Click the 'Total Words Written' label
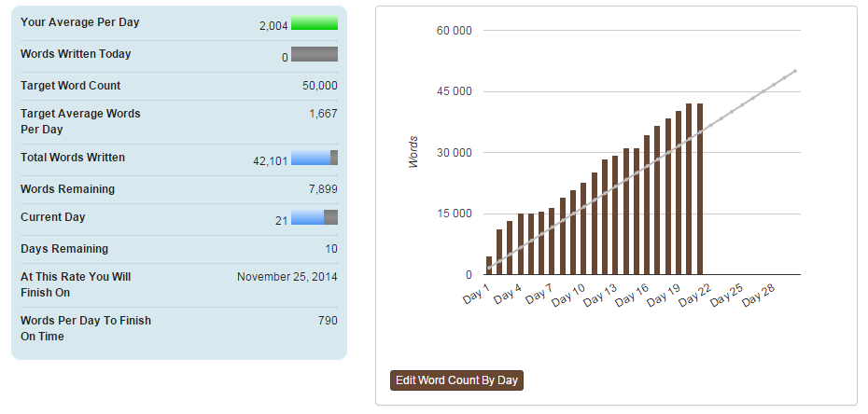This screenshot has height=414, width=868. pyautogui.click(x=73, y=157)
